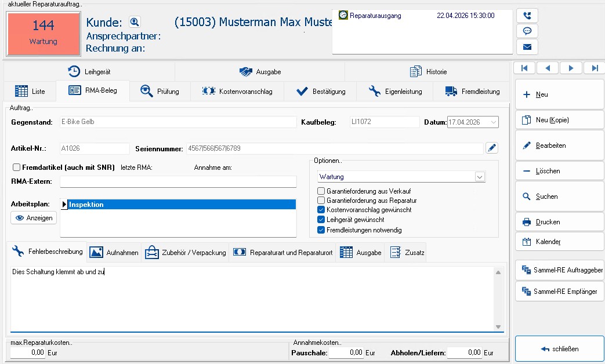Click the customer search magnifier icon
The image size is (605, 364).
pyautogui.click(x=135, y=23)
